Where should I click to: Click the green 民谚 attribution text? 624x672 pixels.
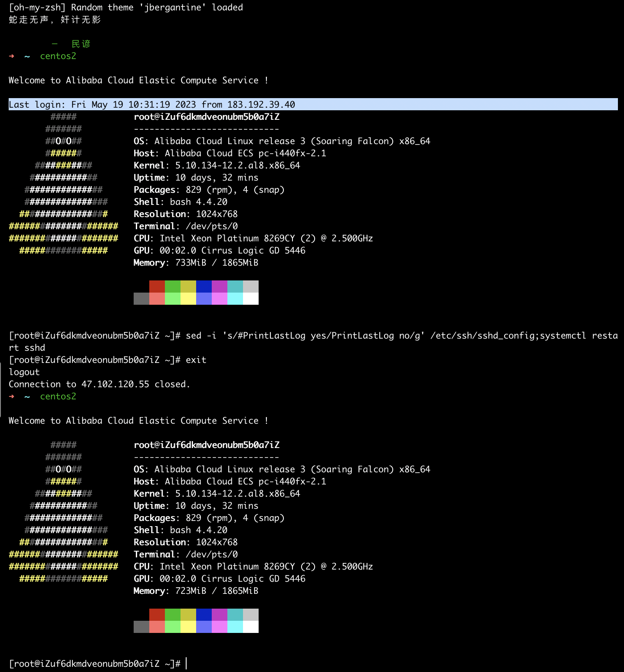tap(81, 44)
